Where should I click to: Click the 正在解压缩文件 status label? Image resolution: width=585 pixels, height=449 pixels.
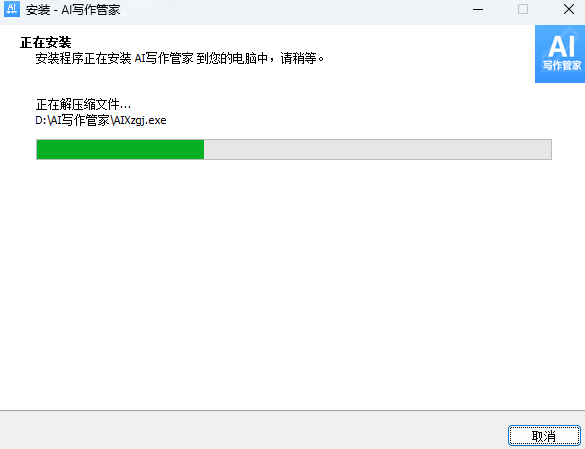tap(83, 105)
